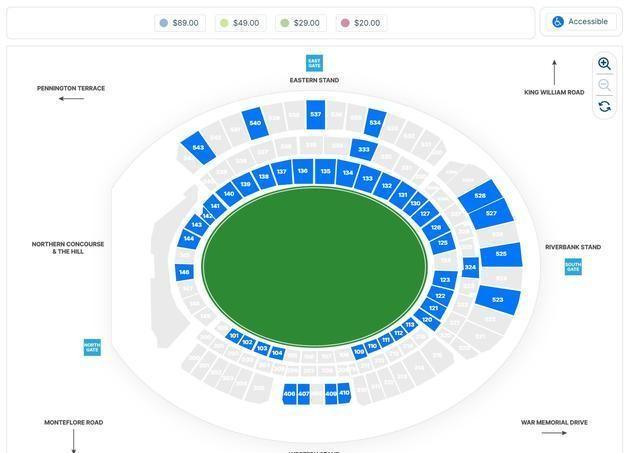Zoom in on the stadium map

tap(604, 63)
